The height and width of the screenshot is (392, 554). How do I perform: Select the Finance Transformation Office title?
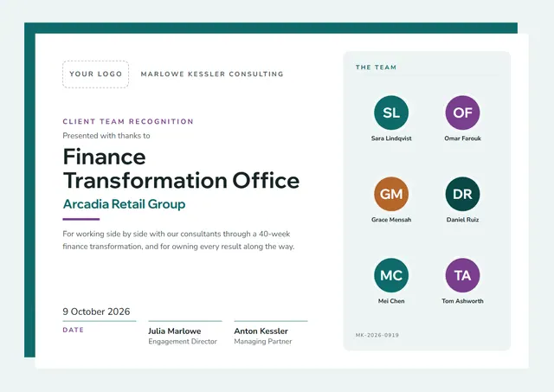(x=181, y=169)
